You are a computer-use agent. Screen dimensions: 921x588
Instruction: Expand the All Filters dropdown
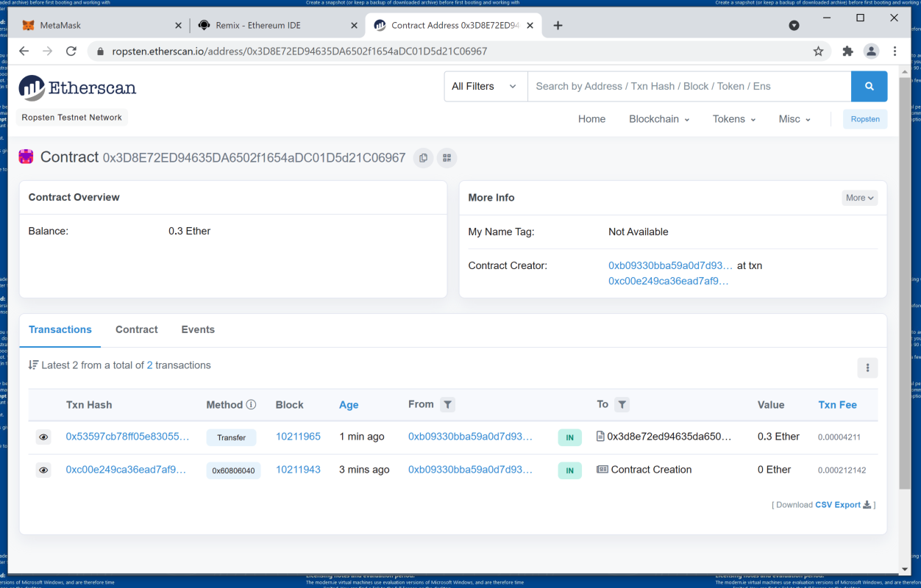pyautogui.click(x=485, y=87)
